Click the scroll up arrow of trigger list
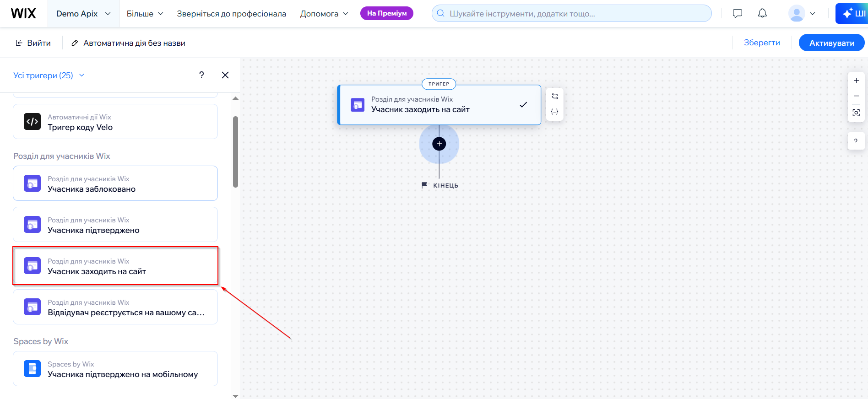 tap(236, 98)
